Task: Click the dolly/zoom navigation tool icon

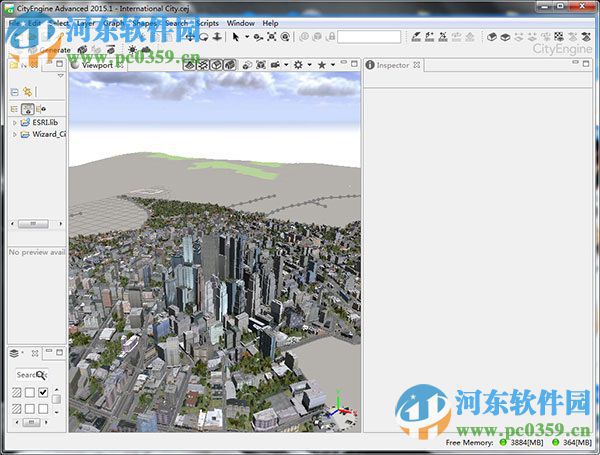Action: pyautogui.click(x=217, y=37)
